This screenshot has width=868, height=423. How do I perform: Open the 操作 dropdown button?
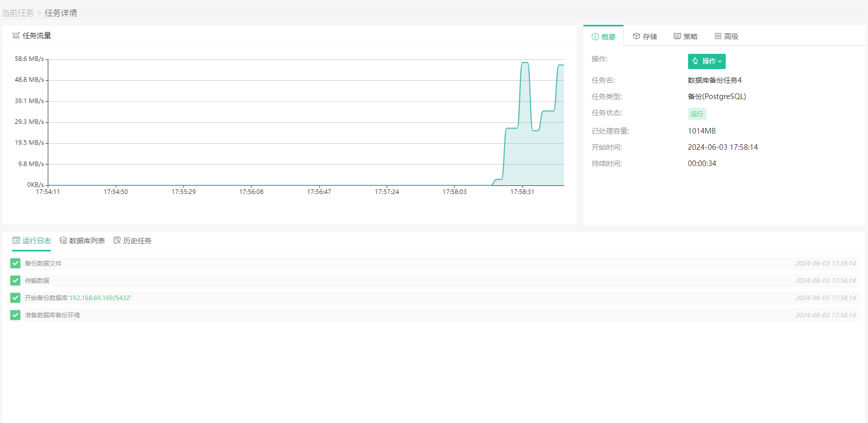coord(706,61)
